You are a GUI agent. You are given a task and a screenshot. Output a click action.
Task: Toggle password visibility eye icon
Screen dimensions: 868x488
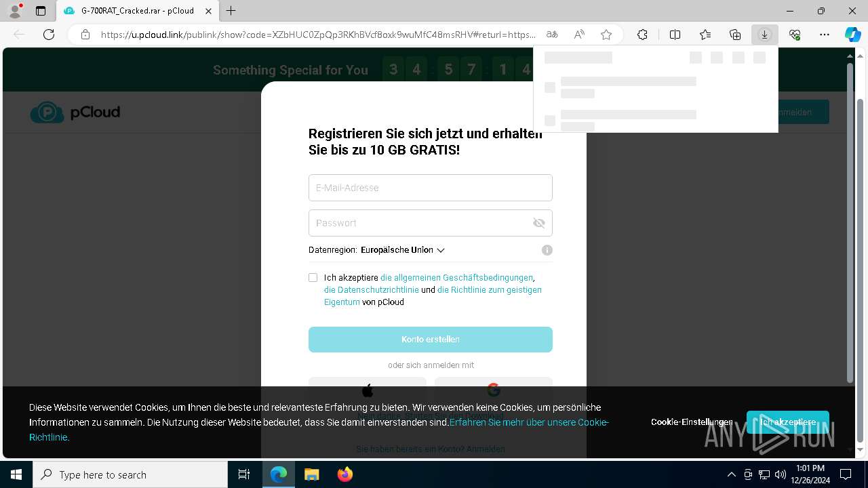[x=539, y=223]
